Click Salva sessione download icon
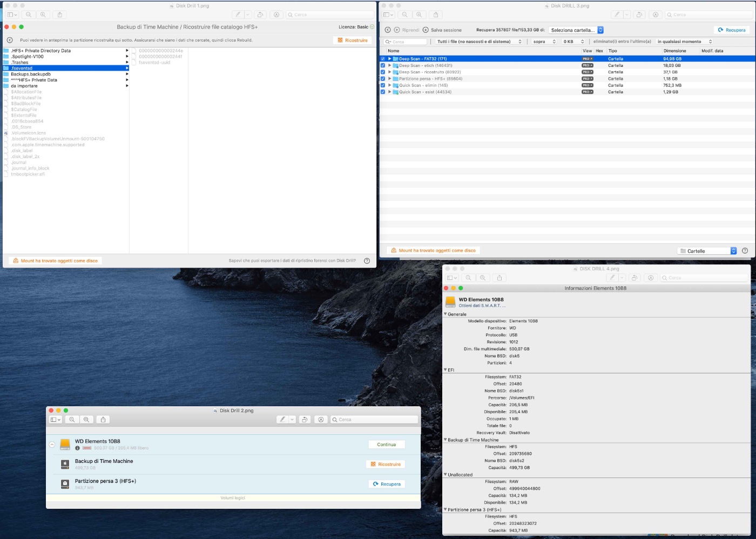This screenshot has height=539, width=756. [x=426, y=30]
